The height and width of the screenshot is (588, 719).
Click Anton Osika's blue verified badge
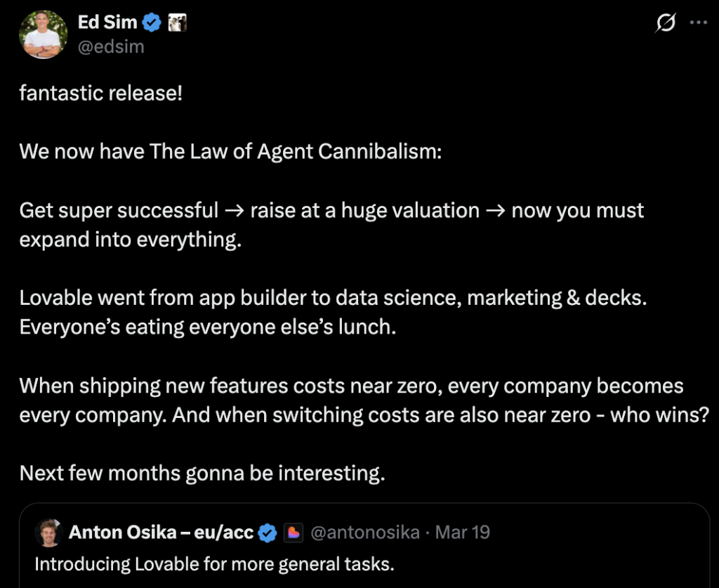point(268,533)
